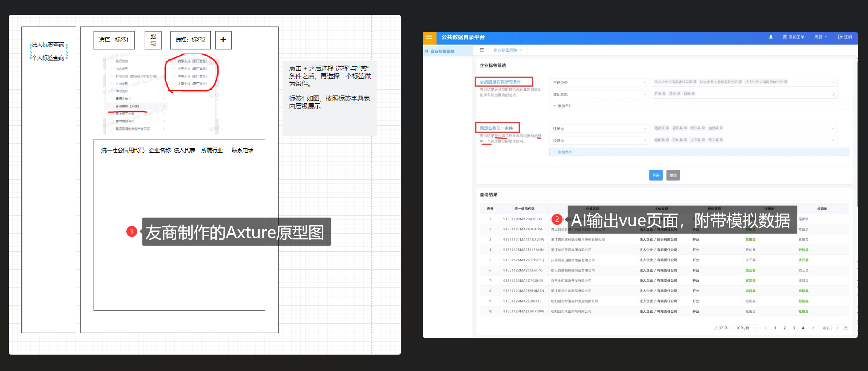The height and width of the screenshot is (371, 868).
Task: Select 企业标签查询 in the left sidebar
Action: click(x=442, y=51)
